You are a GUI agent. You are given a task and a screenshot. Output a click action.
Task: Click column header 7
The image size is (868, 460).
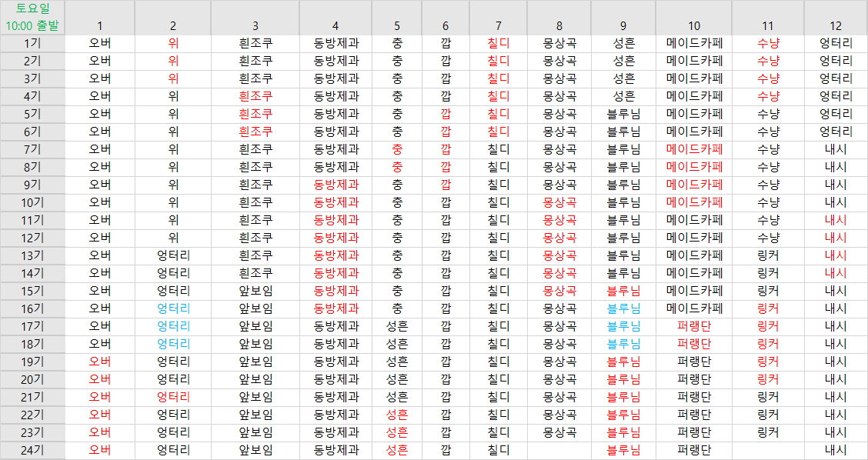498,25
